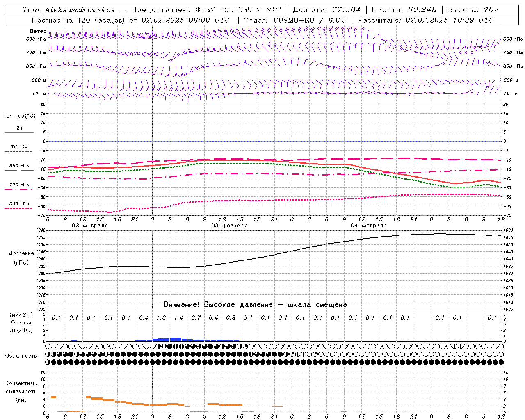525x420 pixels.
Task: Click the warning Внимание! Высокое давление — шкала смещена
Action: pyautogui.click(x=256, y=305)
